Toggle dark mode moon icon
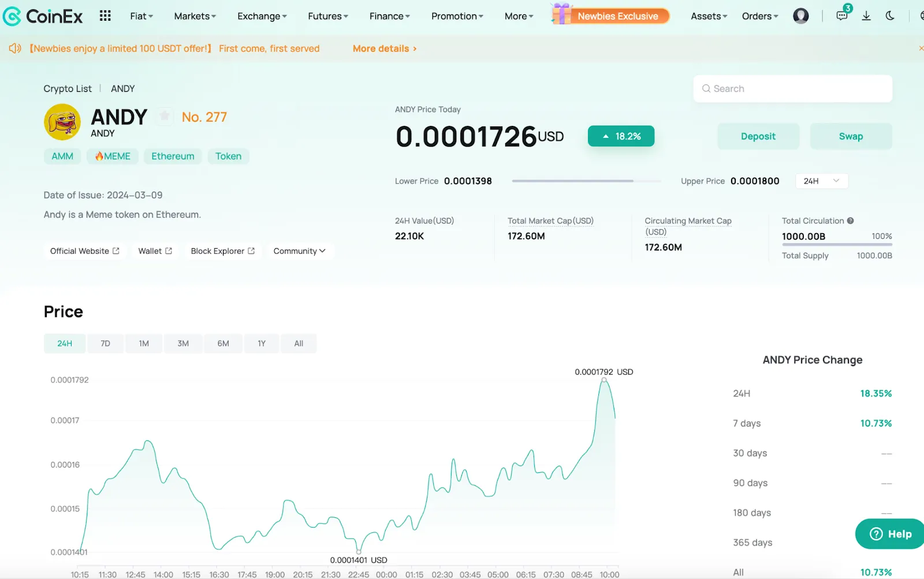Image resolution: width=924 pixels, height=579 pixels. click(890, 16)
